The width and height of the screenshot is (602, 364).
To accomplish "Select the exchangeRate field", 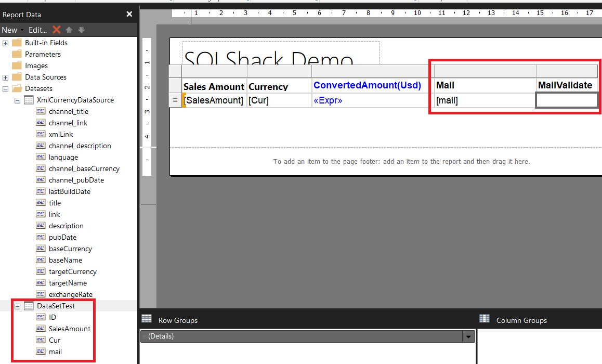I will pos(71,294).
